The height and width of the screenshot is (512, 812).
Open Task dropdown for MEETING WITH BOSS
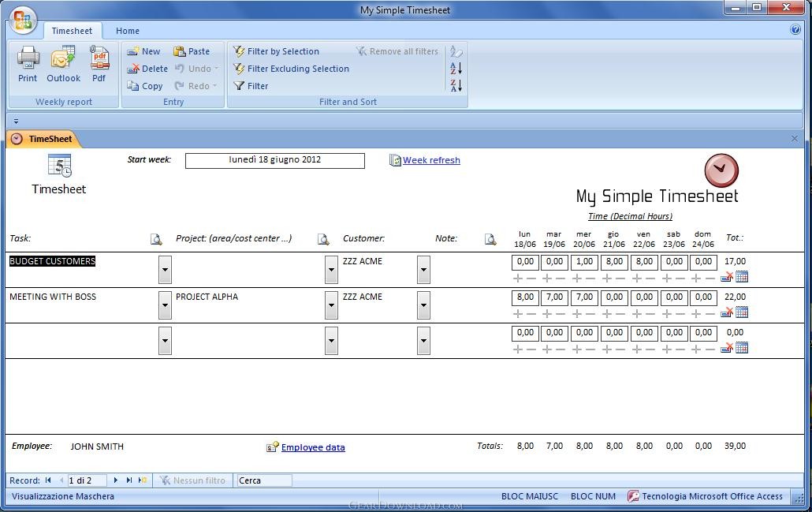(x=165, y=305)
